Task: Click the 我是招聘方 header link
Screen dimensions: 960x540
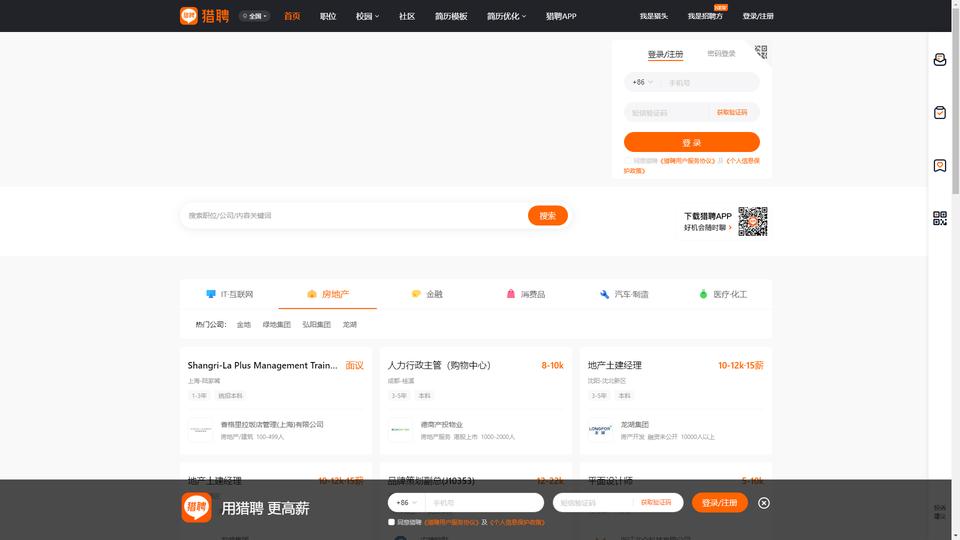Action: (705, 16)
